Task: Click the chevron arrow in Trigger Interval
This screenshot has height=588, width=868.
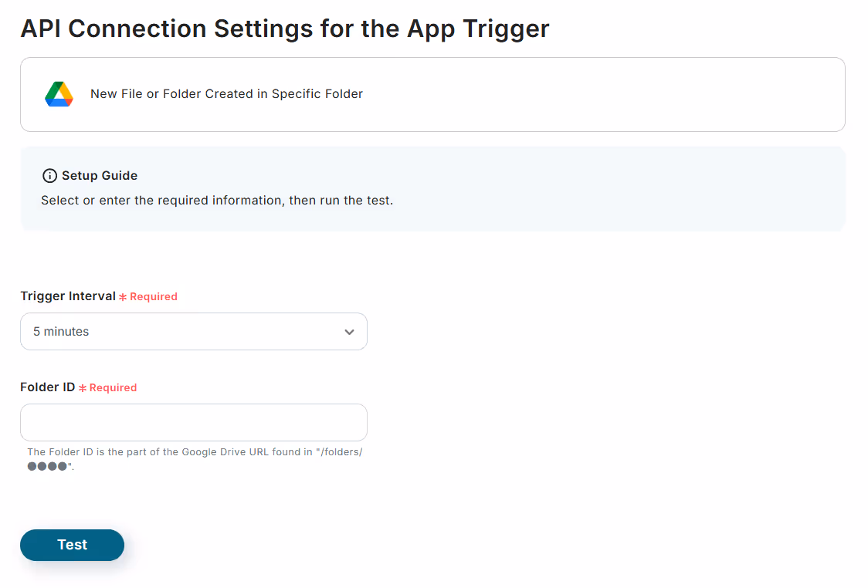Action: pos(349,332)
